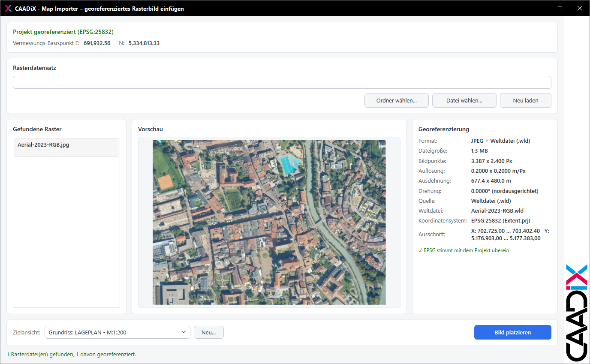Create a new target view with Neu...

(209, 332)
